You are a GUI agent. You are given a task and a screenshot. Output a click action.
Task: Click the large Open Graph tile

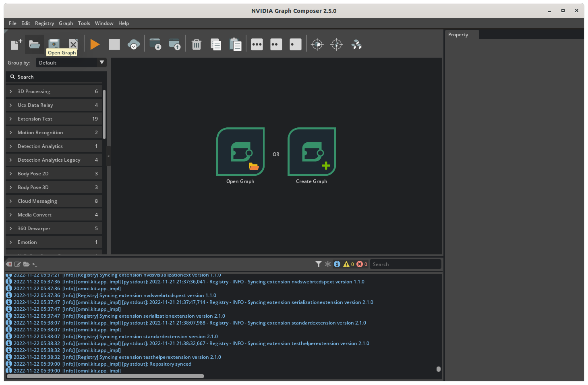240,152
